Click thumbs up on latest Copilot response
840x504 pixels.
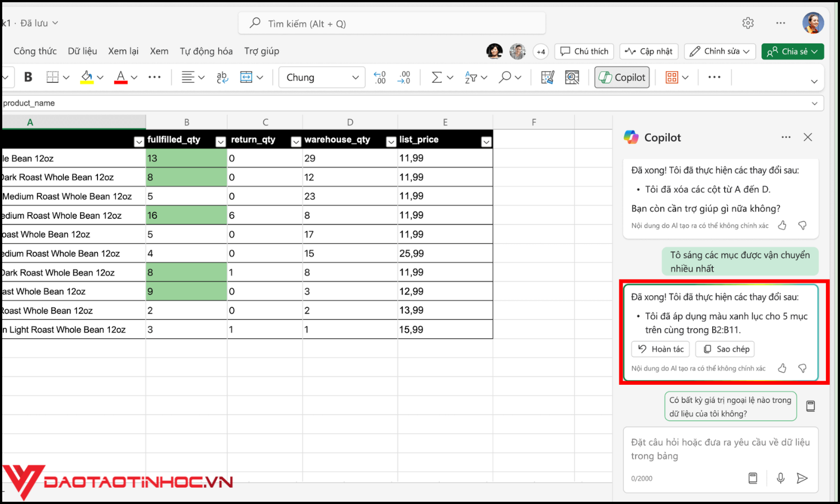[782, 368]
